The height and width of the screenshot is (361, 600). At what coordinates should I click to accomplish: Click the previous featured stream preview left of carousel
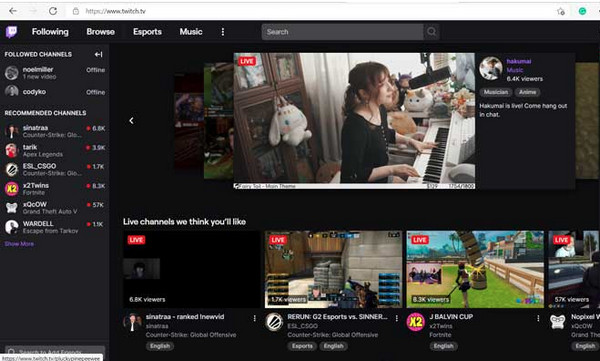click(218, 121)
